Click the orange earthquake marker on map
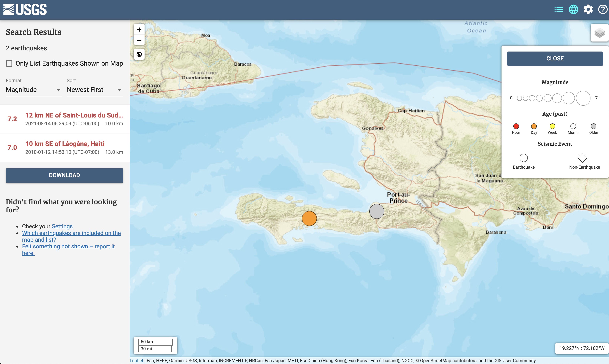609x364 pixels. click(309, 218)
